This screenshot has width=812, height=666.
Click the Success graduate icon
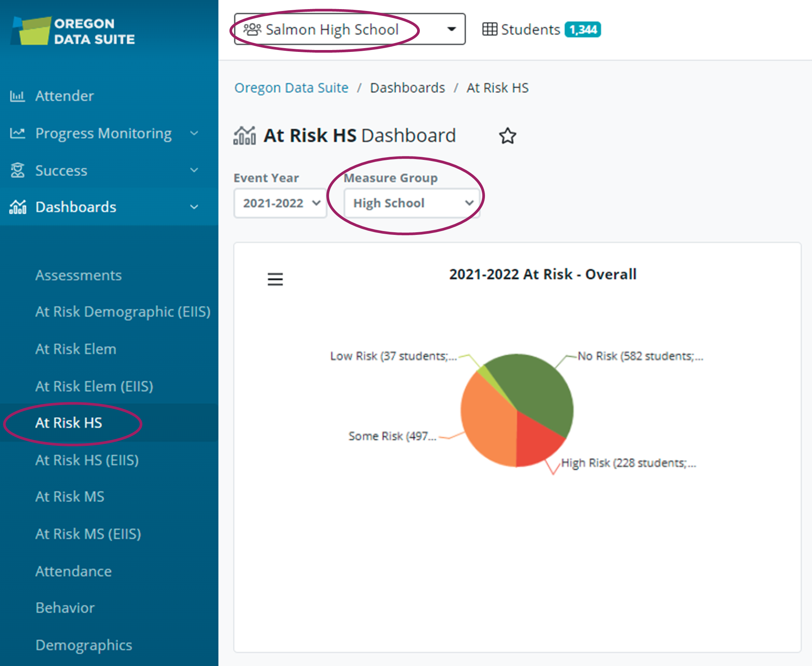tap(17, 170)
